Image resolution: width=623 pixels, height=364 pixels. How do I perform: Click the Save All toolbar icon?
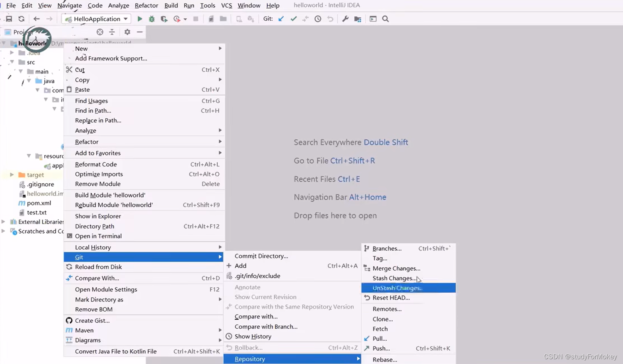point(9,19)
